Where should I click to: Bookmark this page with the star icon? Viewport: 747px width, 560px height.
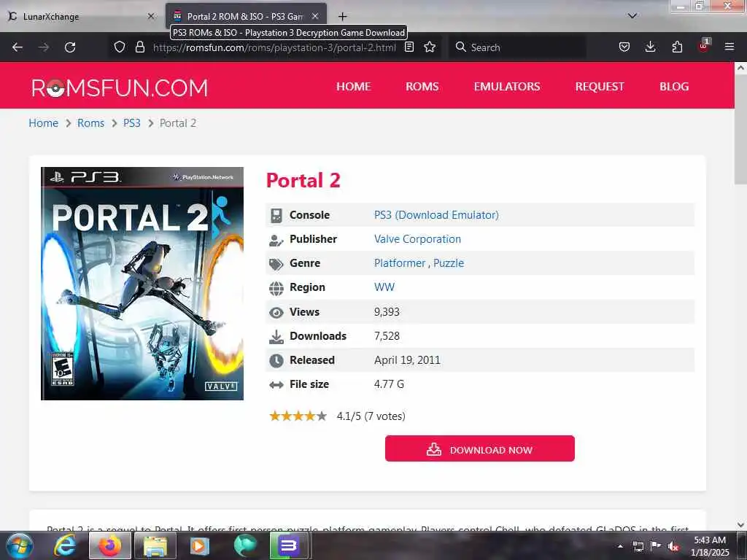(430, 47)
